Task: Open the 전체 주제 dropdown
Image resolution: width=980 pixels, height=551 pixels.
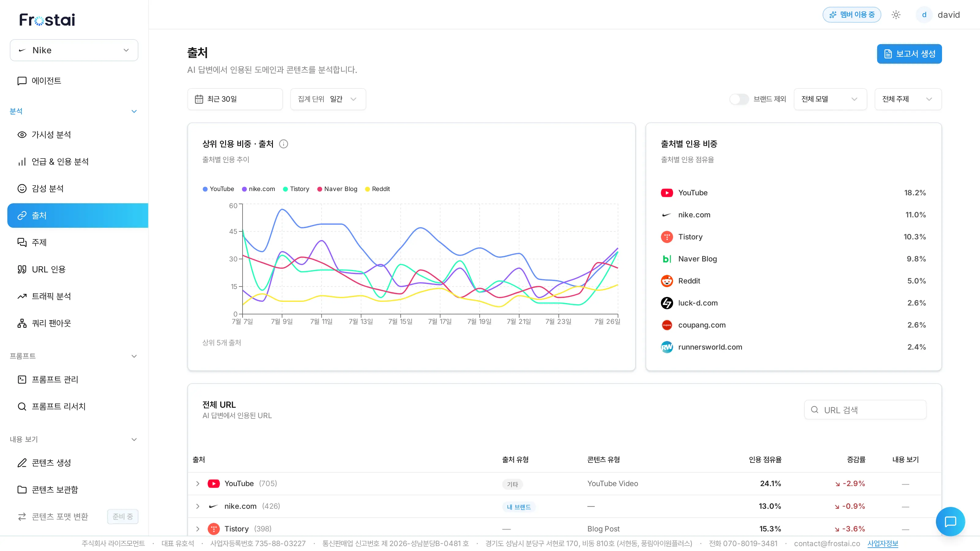Action: point(908,99)
